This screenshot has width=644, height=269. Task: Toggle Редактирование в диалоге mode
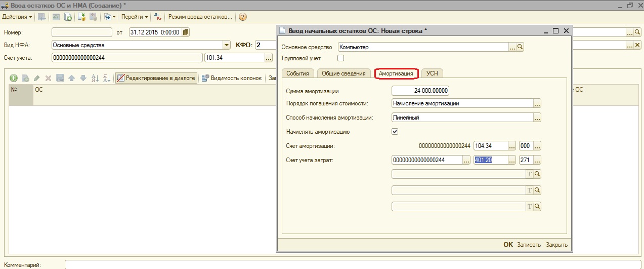[156, 78]
